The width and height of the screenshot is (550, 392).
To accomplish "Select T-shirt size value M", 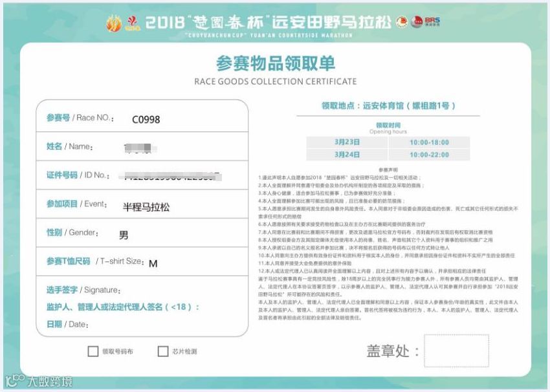I will pyautogui.click(x=153, y=263).
